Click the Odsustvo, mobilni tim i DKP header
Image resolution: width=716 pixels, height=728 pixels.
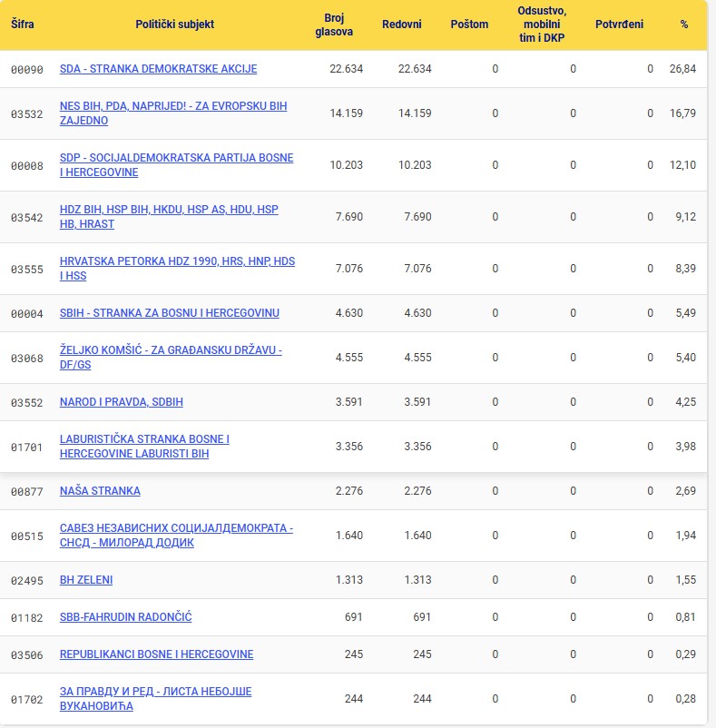click(542, 25)
